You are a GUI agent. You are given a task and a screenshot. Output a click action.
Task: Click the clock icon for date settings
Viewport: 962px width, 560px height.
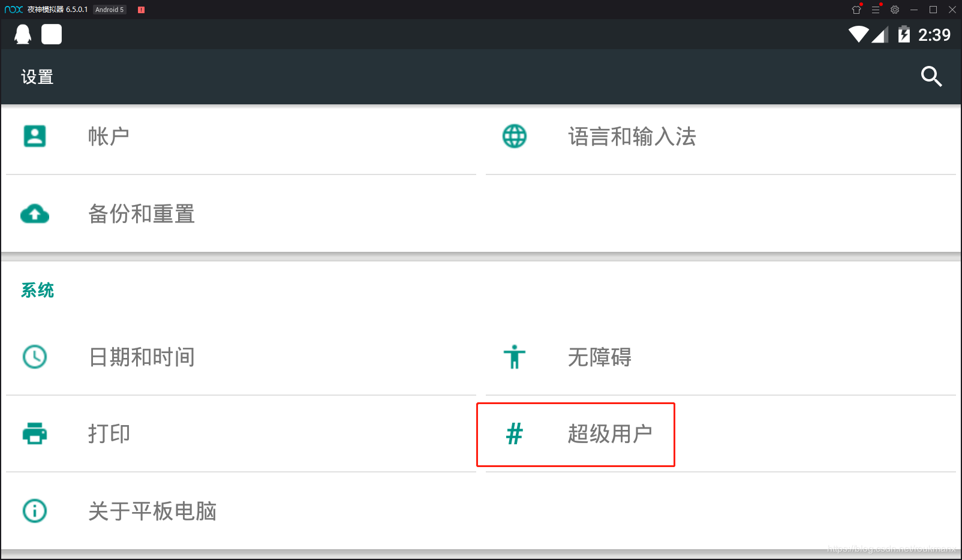(35, 357)
